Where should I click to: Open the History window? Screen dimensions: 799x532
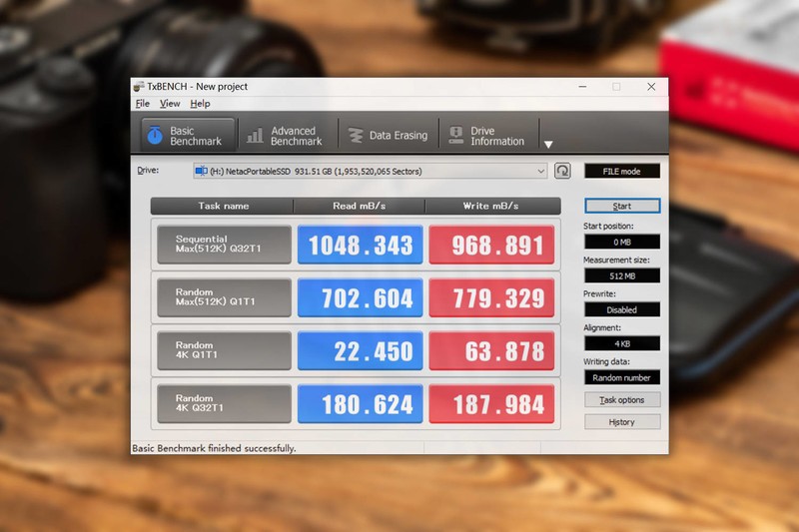621,421
